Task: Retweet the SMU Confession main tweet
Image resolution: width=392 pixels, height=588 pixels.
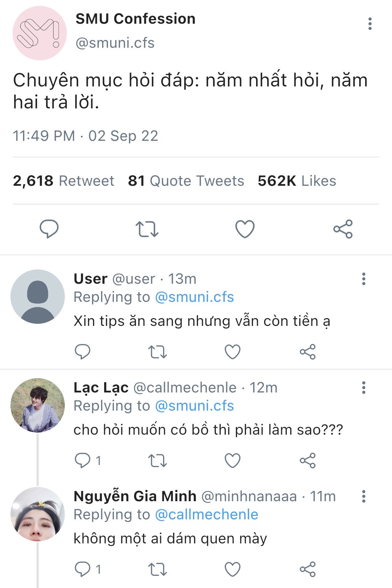Action: pos(147,229)
